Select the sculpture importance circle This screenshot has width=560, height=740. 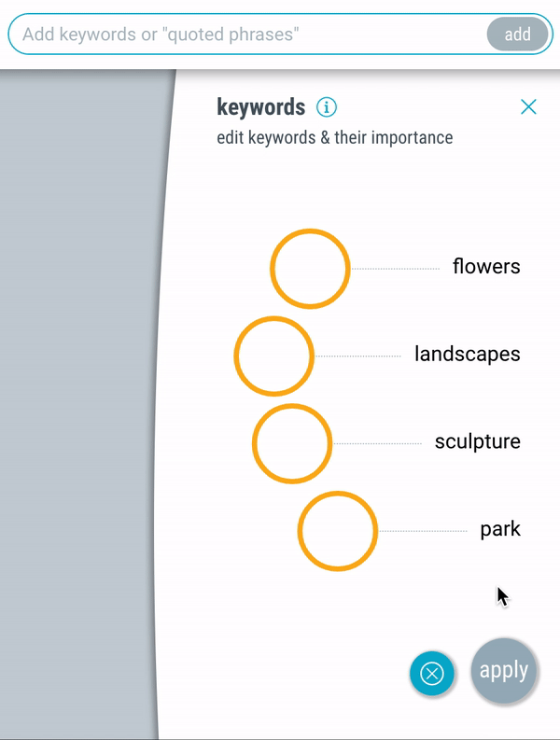(292, 443)
